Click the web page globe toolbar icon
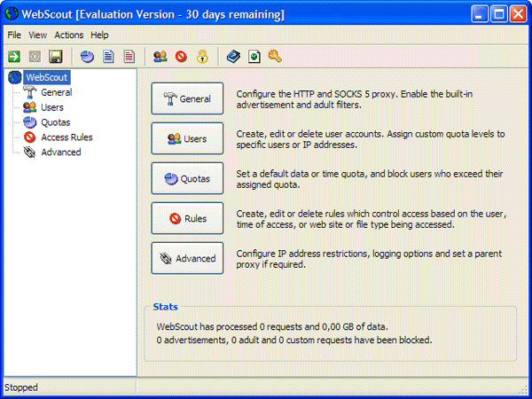532x399 pixels. (254, 57)
